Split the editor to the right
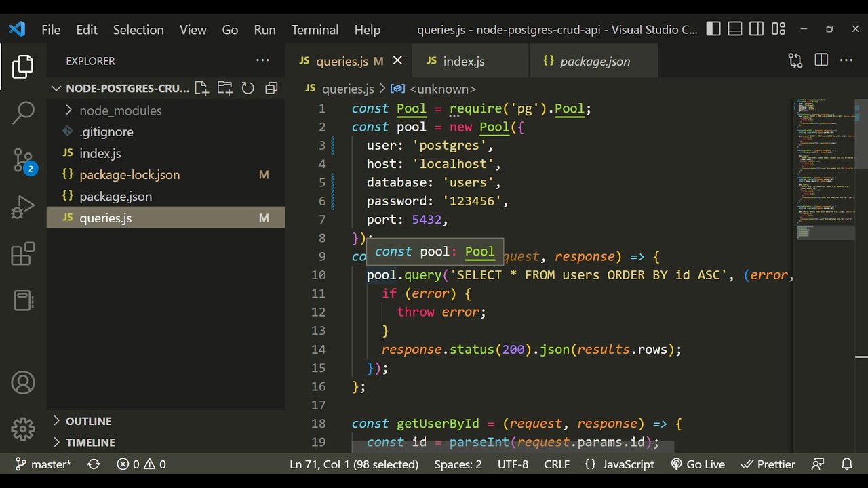The width and height of the screenshot is (868, 488). point(821,60)
